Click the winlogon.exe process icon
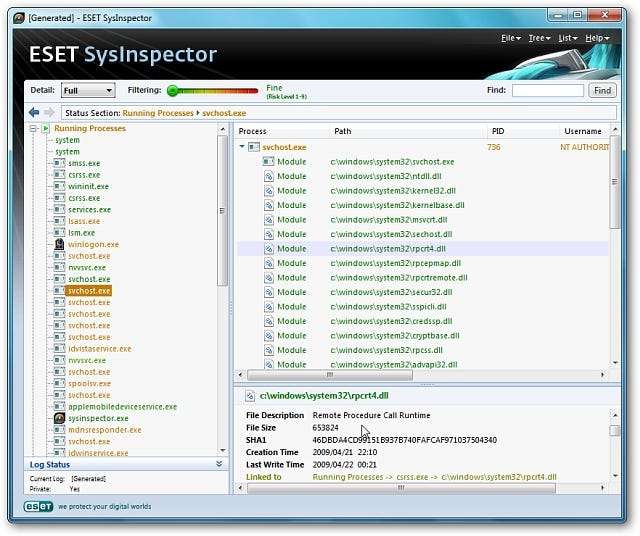 pos(60,244)
